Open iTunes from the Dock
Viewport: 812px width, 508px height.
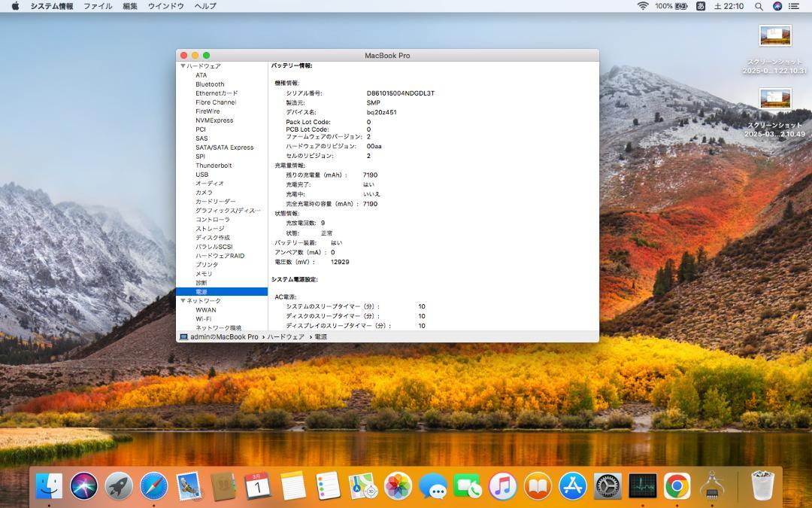point(502,486)
